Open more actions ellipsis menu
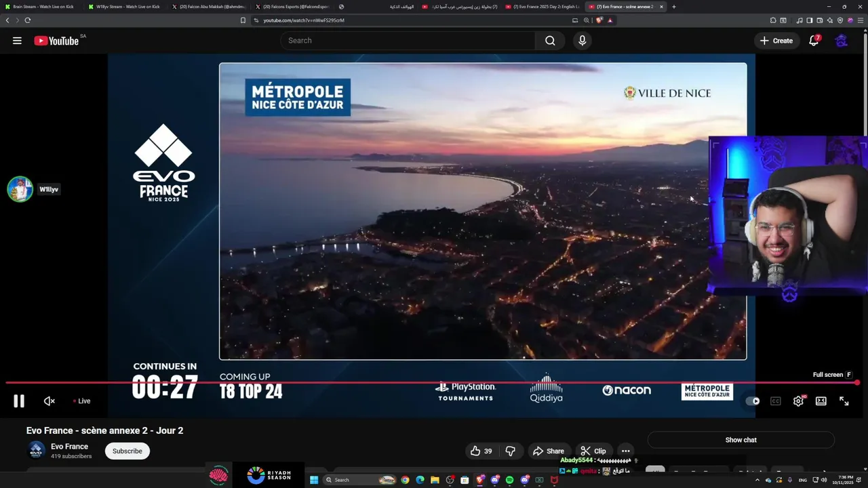 pyautogui.click(x=625, y=451)
